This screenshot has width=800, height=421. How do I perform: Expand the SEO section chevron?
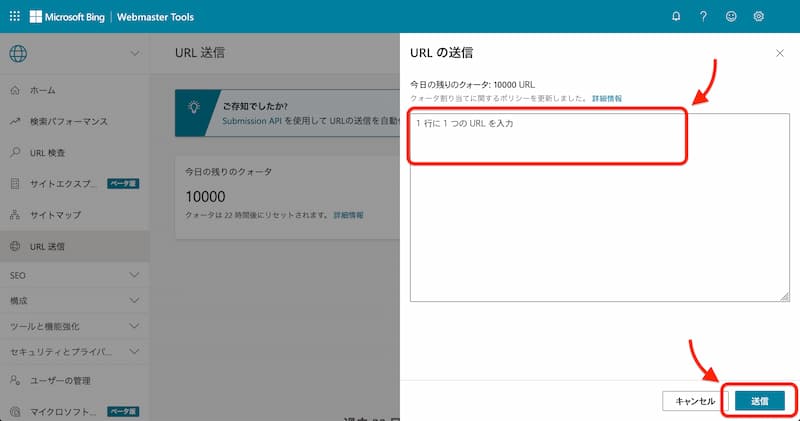134,275
